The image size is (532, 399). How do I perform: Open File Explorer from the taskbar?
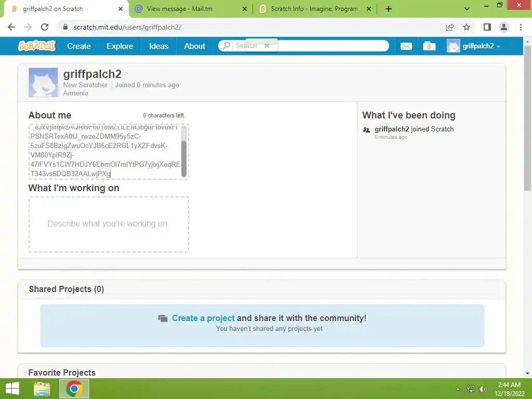coord(42,389)
